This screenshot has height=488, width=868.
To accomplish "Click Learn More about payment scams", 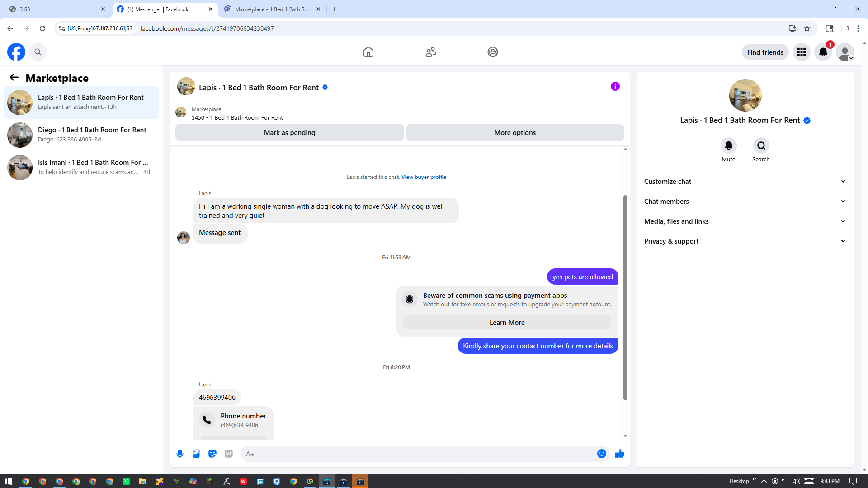I will (x=507, y=323).
